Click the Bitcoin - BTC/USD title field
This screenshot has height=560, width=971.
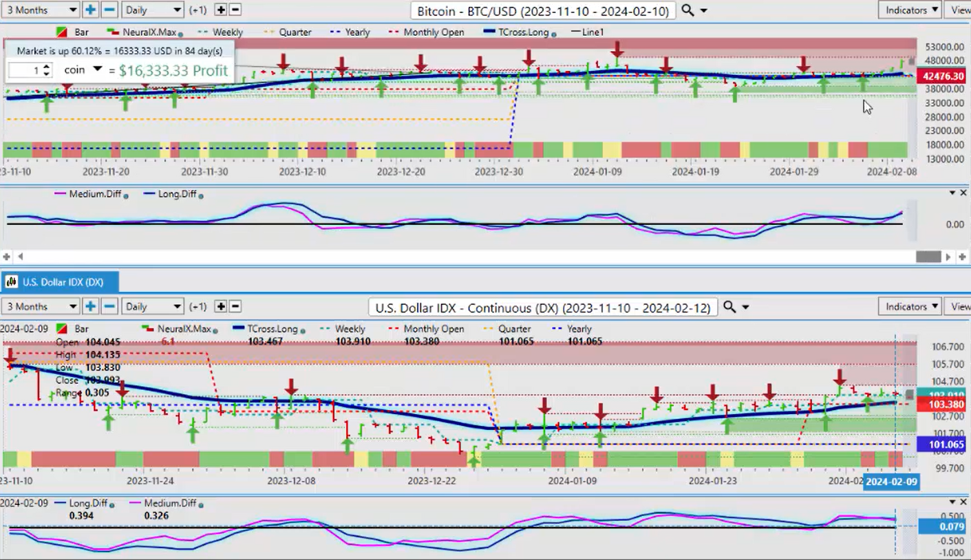543,10
